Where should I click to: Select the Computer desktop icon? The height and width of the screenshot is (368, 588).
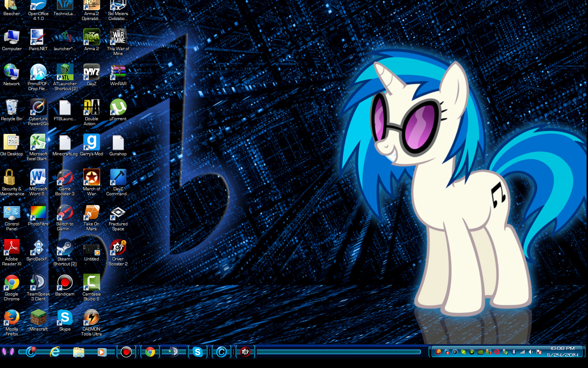click(x=12, y=40)
